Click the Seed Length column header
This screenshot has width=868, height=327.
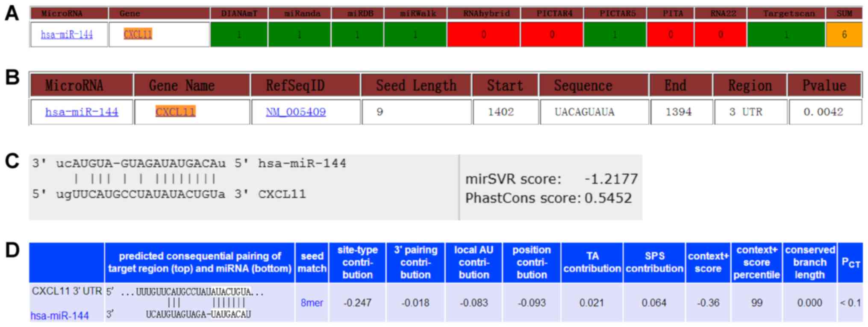(x=416, y=86)
